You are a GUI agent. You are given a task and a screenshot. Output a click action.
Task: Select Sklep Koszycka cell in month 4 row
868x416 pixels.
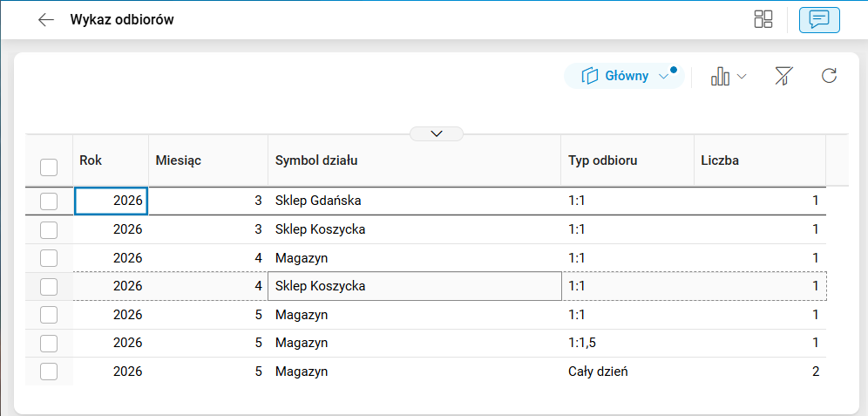click(x=415, y=286)
